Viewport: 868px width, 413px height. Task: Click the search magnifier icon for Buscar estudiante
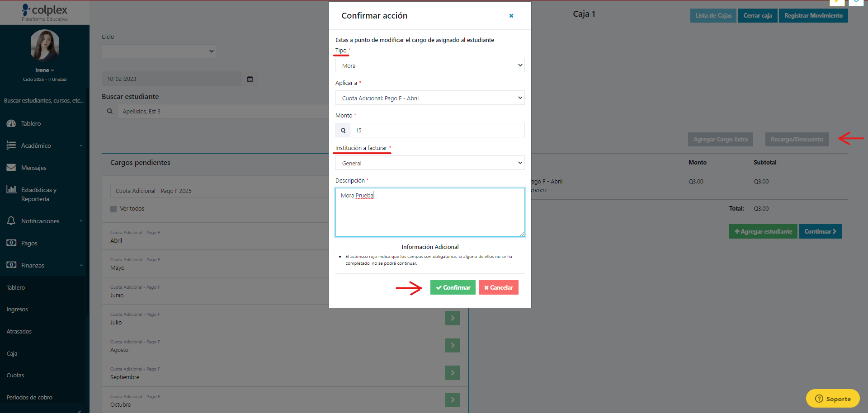pyautogui.click(x=109, y=111)
